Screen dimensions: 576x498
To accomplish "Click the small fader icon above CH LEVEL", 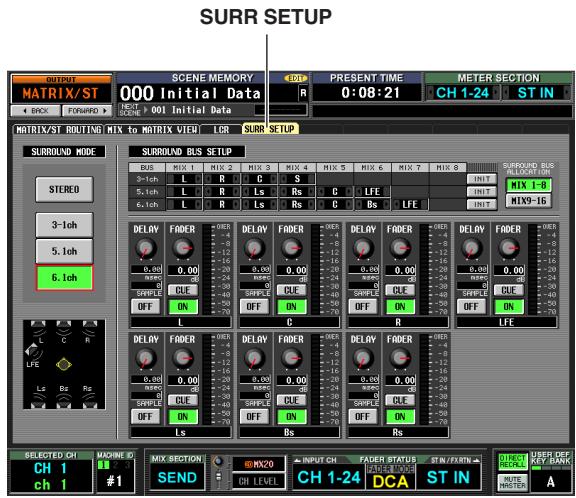I will 219,476.
